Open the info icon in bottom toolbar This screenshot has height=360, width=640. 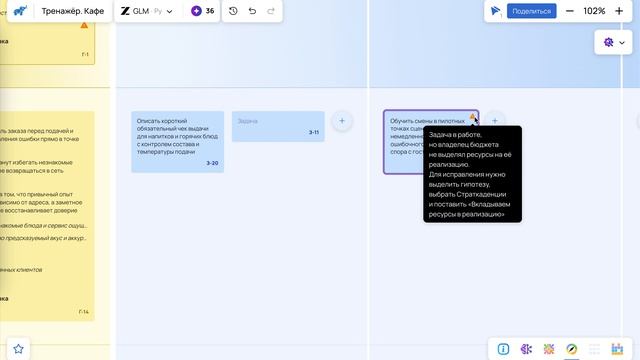pos(503,349)
